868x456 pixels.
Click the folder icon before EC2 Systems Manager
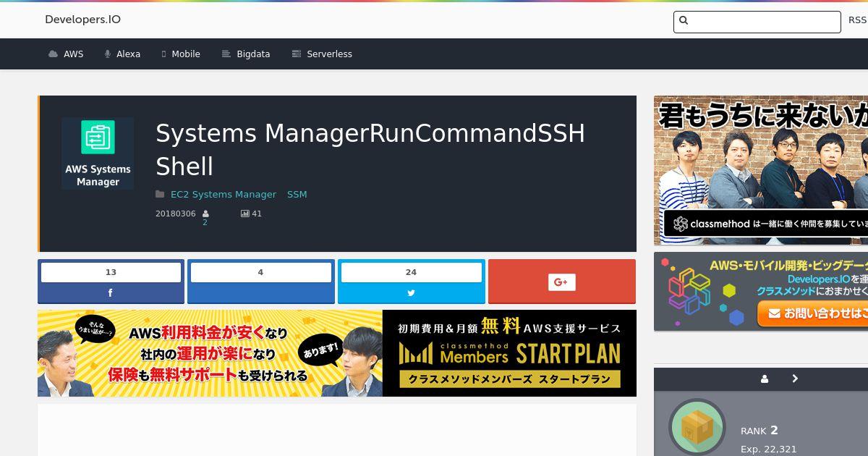point(160,194)
